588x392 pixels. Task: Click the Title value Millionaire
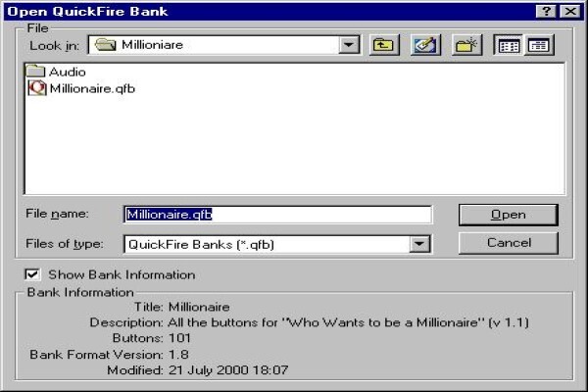click(199, 307)
